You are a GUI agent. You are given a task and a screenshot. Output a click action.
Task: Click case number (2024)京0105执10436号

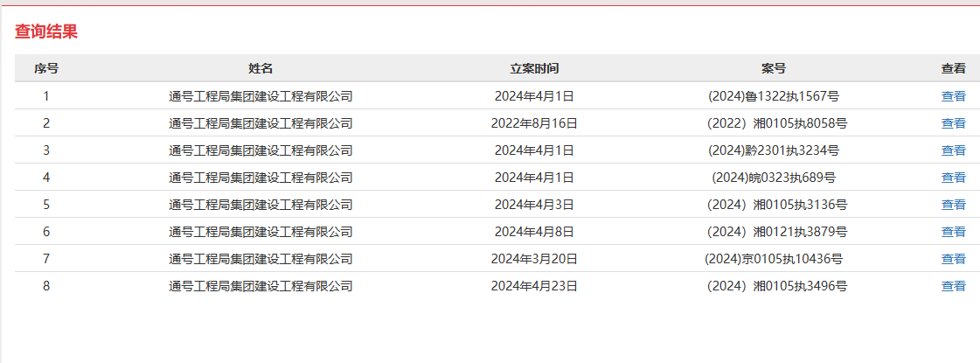click(x=774, y=259)
